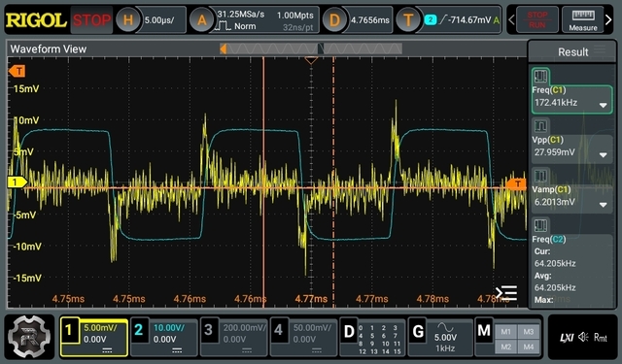Enable math M3 button
The height and width of the screenshot is (364, 622).
tap(529, 332)
